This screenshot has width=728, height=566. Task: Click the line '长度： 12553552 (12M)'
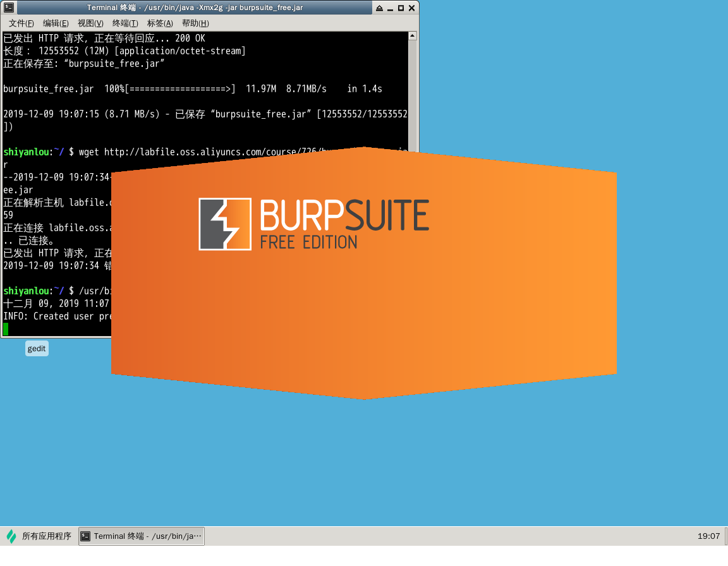(124, 51)
